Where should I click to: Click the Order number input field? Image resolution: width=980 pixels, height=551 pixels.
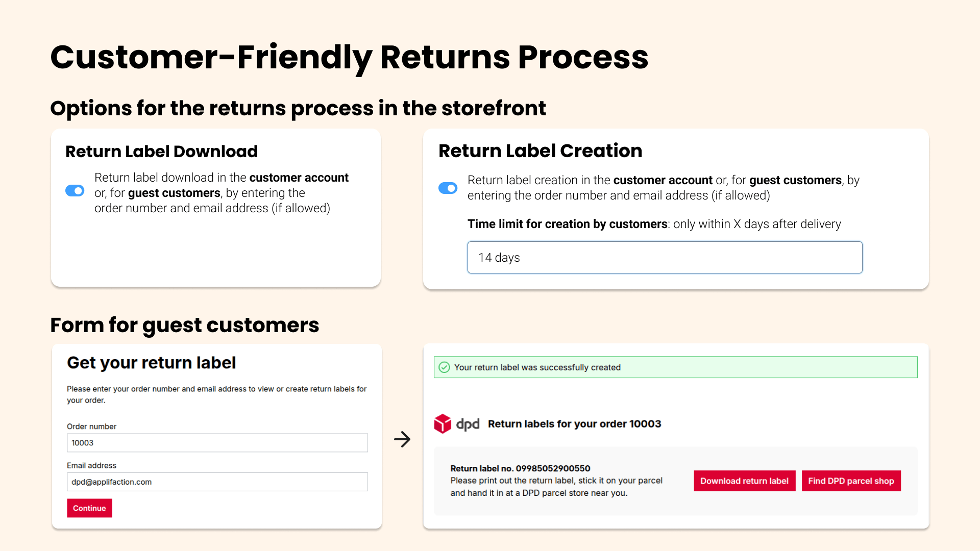pos(217,443)
